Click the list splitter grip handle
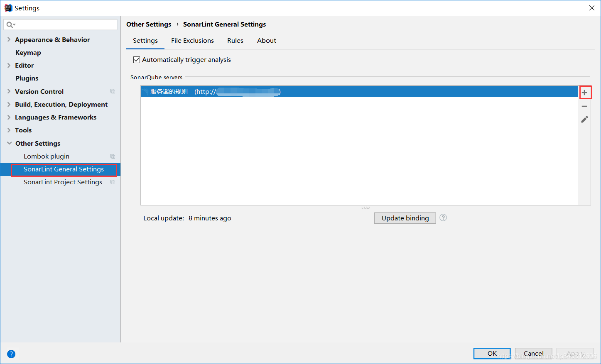This screenshot has width=601, height=364. click(x=366, y=208)
